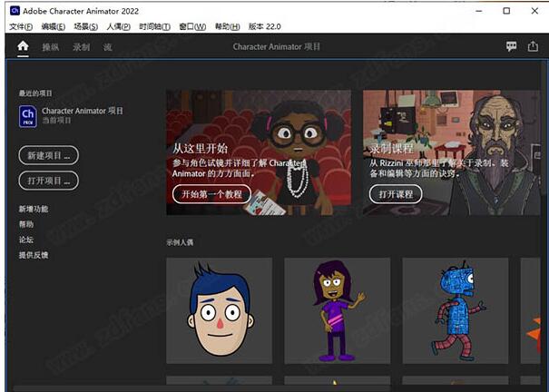
Task: Click the Ch project icon in recent projects
Action: point(27,116)
